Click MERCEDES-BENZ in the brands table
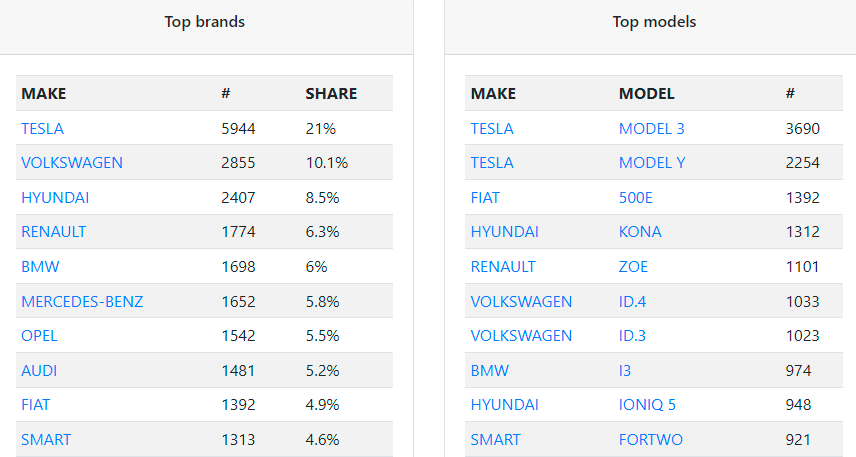The height and width of the screenshot is (457, 856). click(82, 301)
